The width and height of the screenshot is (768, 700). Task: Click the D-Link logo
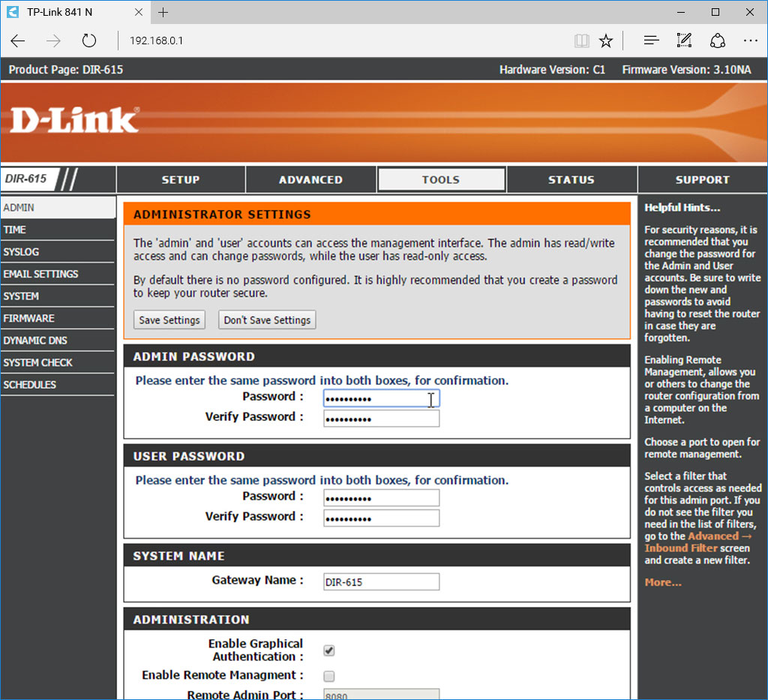click(74, 120)
